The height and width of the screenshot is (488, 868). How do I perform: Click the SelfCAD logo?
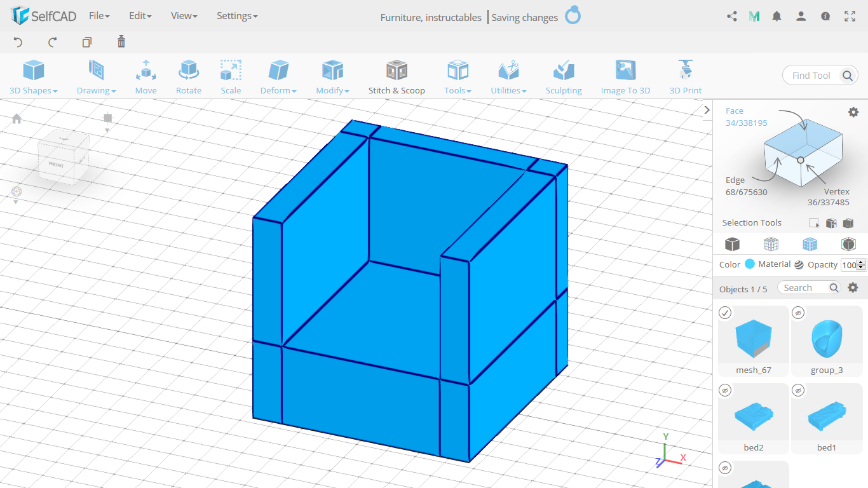tap(43, 16)
